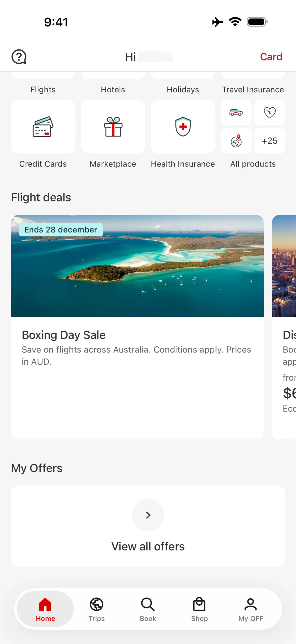Tap the Credit Cards icon
Viewport: 296px width, 644px height.
[x=43, y=127]
